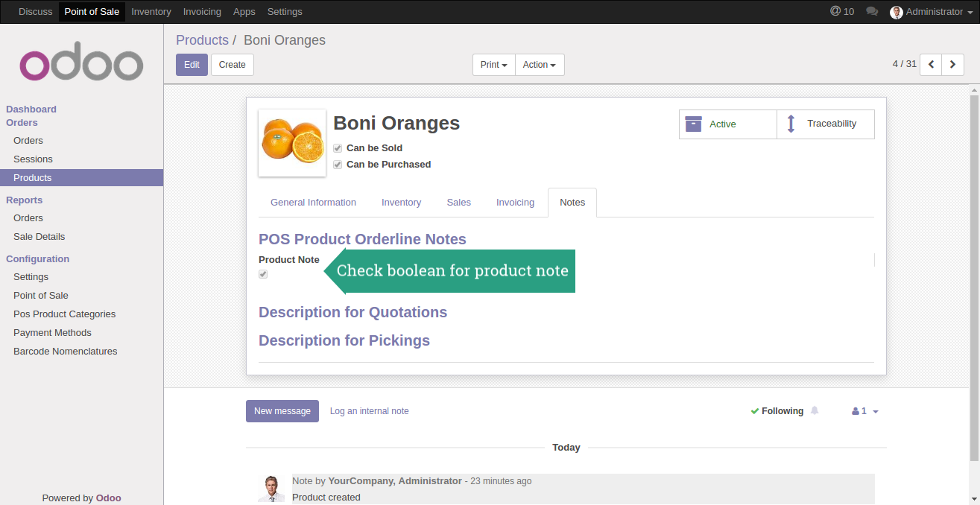
Task: Click the Create button
Action: [x=233, y=65]
